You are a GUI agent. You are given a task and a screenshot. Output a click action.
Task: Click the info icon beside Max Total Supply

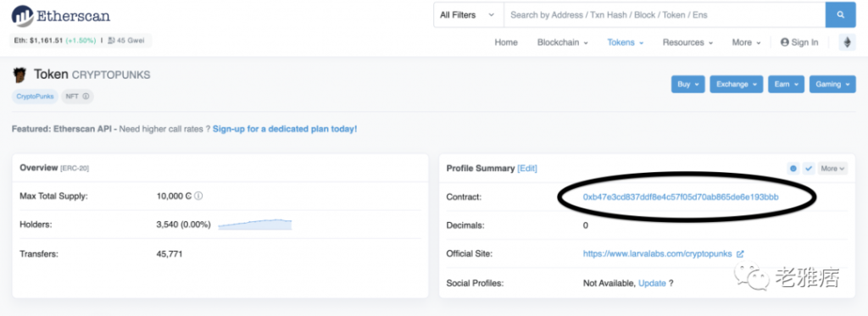tap(198, 196)
